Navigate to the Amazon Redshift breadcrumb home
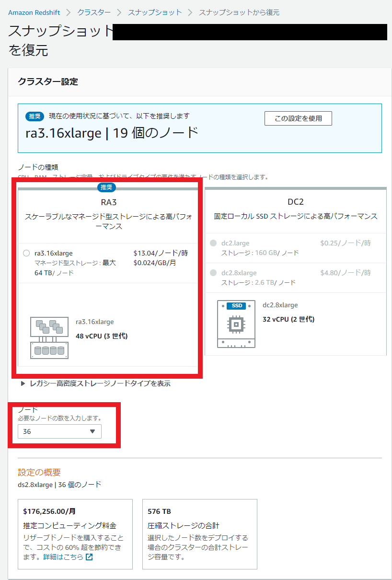 click(x=33, y=12)
